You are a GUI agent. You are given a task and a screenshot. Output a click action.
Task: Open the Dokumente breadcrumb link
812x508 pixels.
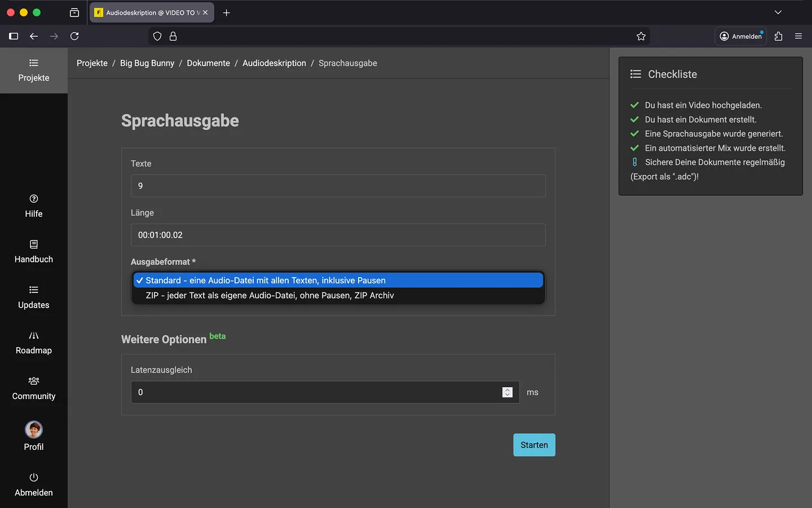pos(208,63)
